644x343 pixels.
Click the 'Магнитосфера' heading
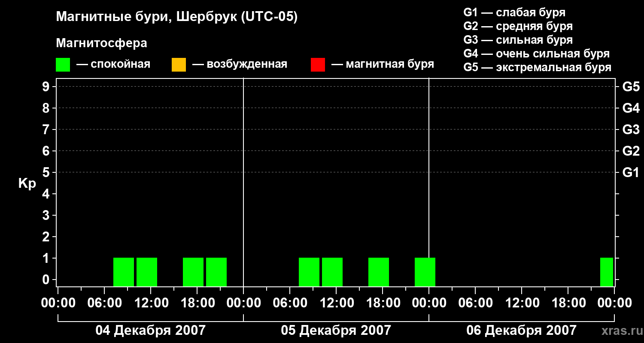point(101,43)
